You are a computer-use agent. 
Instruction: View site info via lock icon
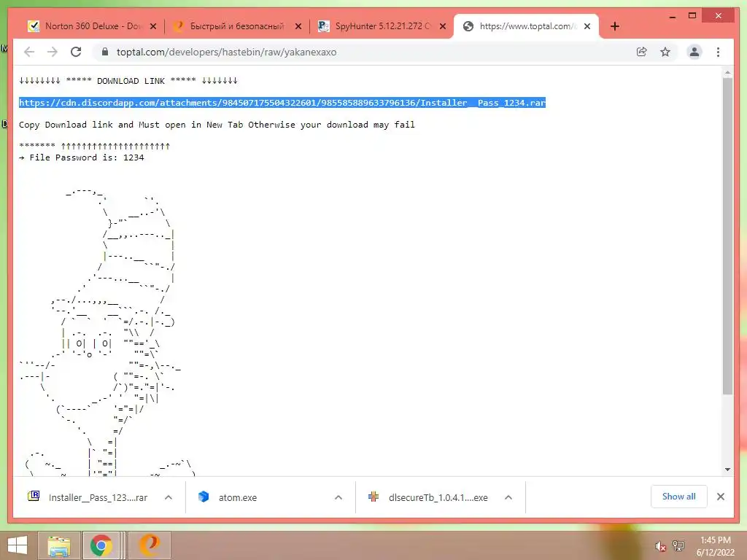tap(105, 52)
